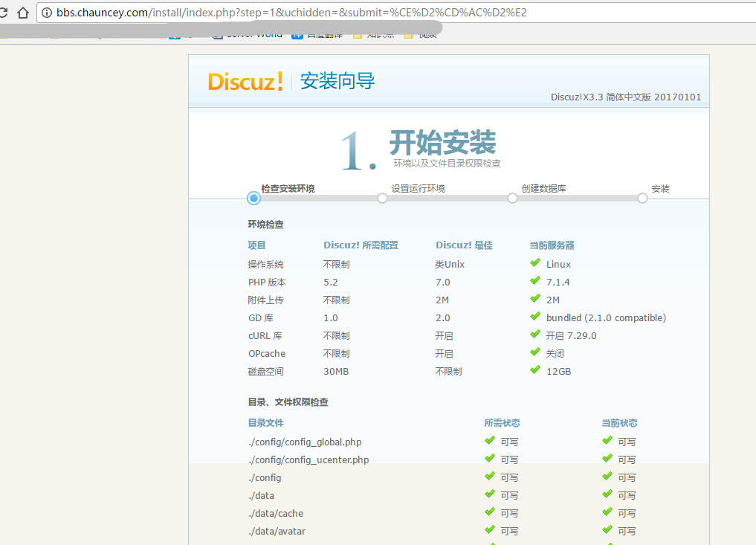This screenshot has height=545, width=756.
Task: Click the required-state check for ./data/avatar
Action: [x=490, y=529]
